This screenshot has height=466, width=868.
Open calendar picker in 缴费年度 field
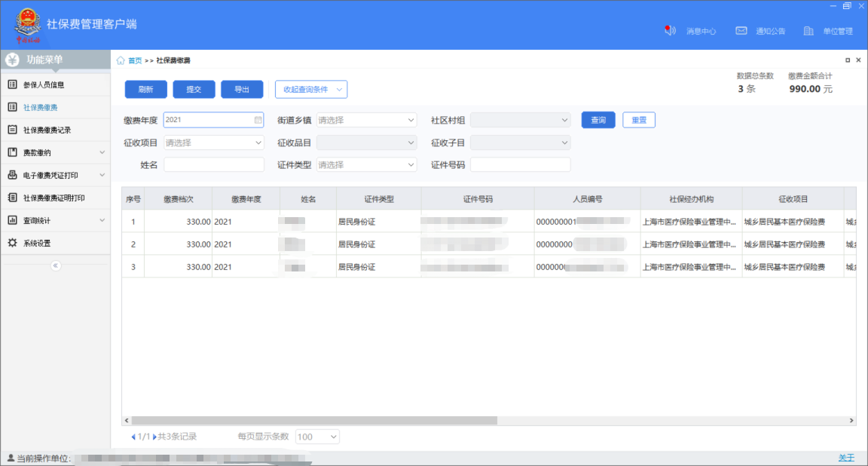258,120
